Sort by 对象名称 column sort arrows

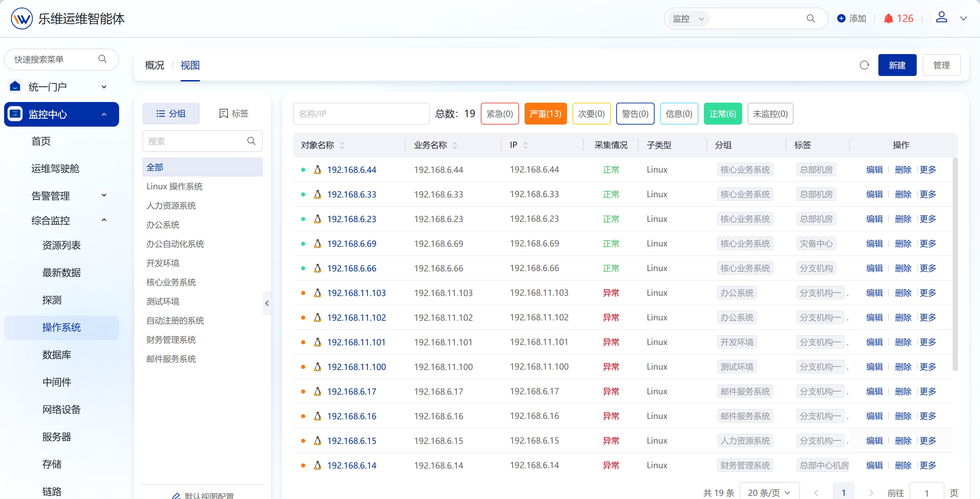(x=342, y=145)
